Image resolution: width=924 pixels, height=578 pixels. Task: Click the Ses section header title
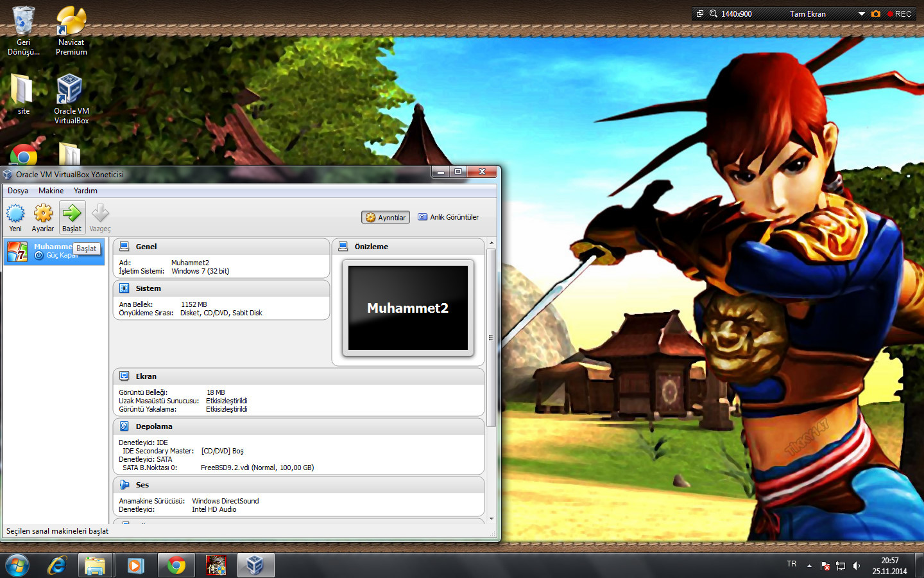tap(142, 485)
